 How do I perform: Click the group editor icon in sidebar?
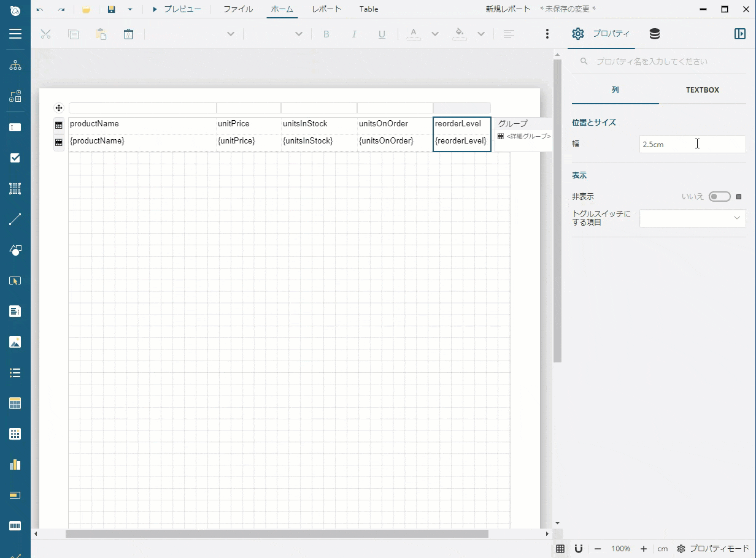tap(15, 96)
